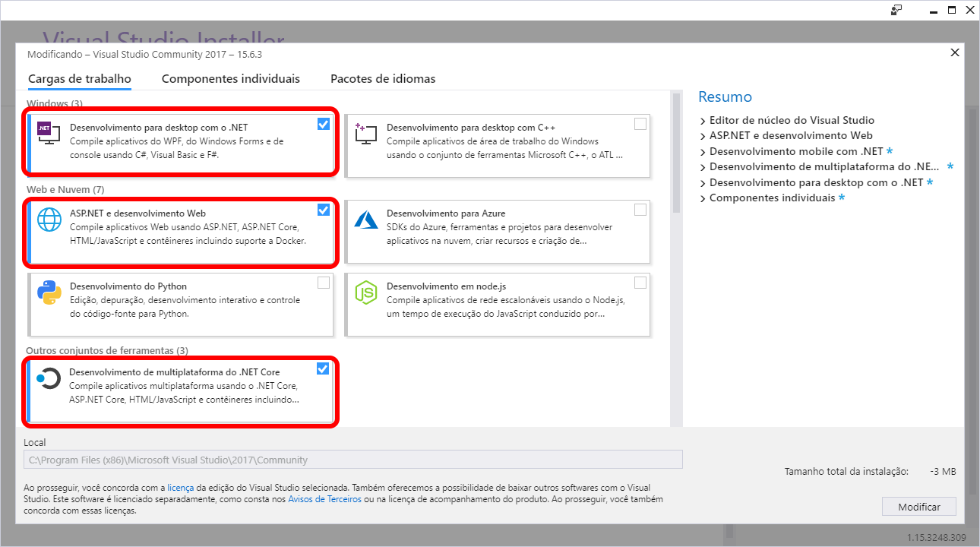Open the Avisos de Terceiros link
Viewport: 980px width, 547px height.
[324, 499]
